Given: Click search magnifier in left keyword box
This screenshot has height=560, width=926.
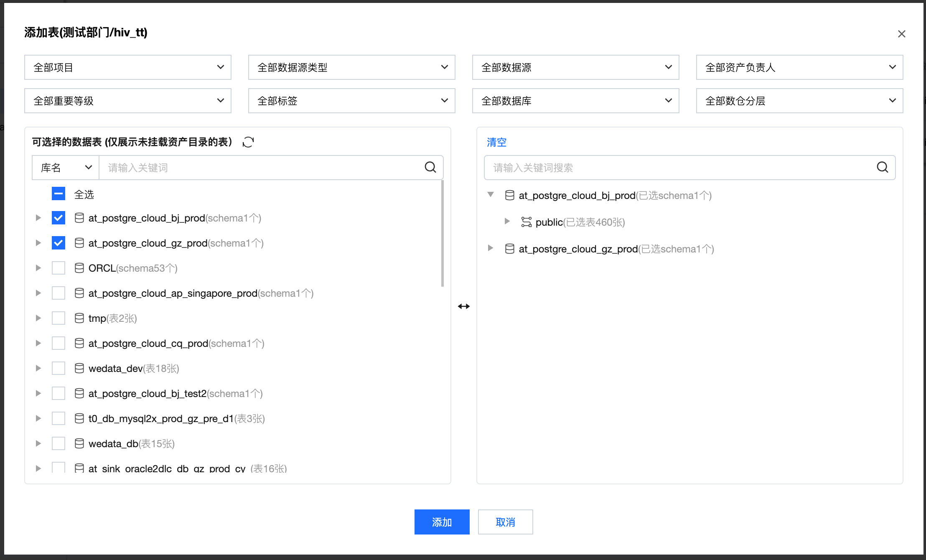Looking at the screenshot, I should tap(430, 167).
